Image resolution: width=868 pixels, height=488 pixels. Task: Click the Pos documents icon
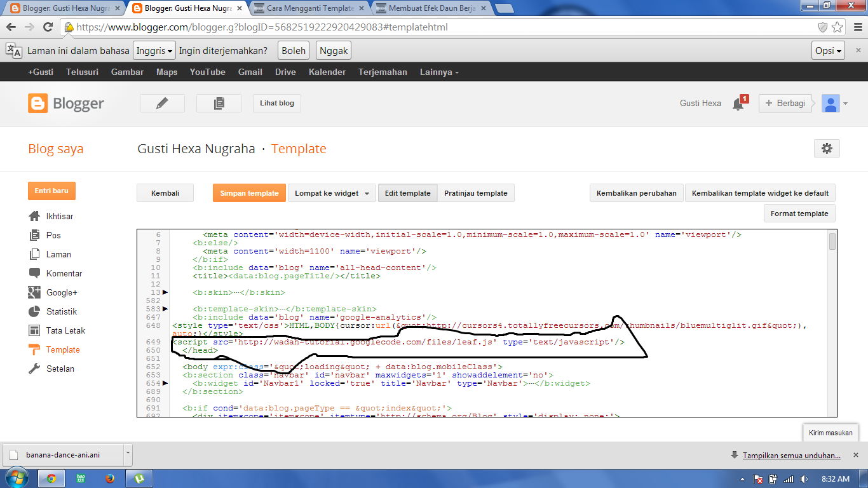(34, 235)
